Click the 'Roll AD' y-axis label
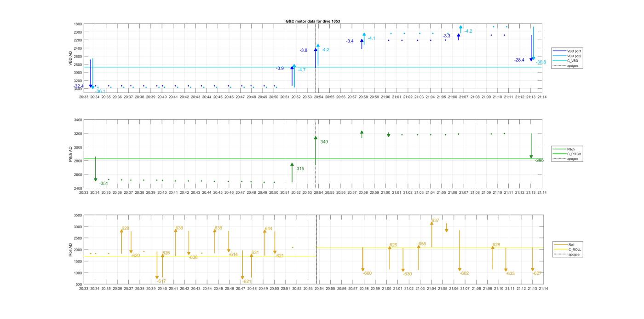This screenshot has width=644, height=319. click(x=70, y=250)
